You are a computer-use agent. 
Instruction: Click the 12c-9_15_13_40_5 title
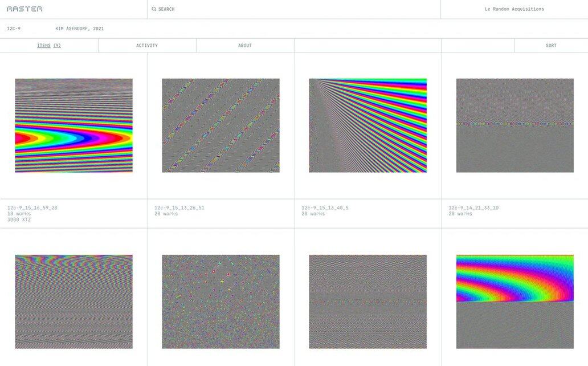325,208
